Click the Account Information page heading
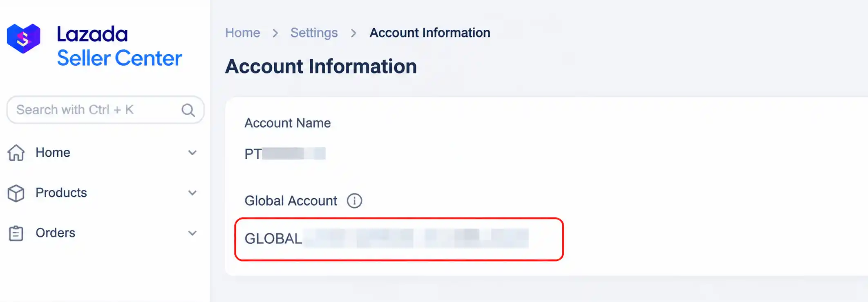Screen dimensions: 868x302 pyautogui.click(x=321, y=66)
